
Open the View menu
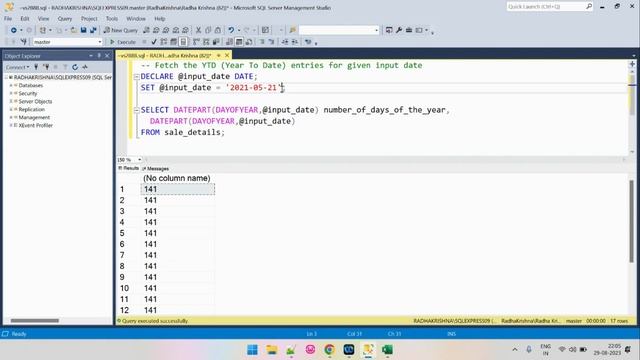(x=43, y=19)
